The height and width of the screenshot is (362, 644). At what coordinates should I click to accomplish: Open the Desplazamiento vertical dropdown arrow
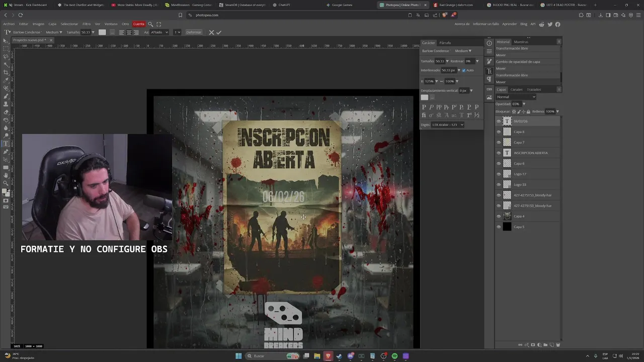(471, 90)
